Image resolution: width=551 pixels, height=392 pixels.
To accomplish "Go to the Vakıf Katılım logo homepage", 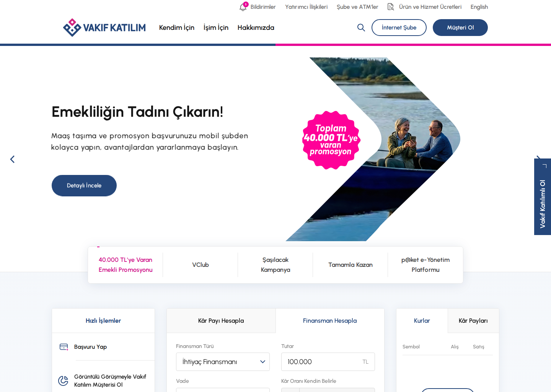I will point(104,28).
